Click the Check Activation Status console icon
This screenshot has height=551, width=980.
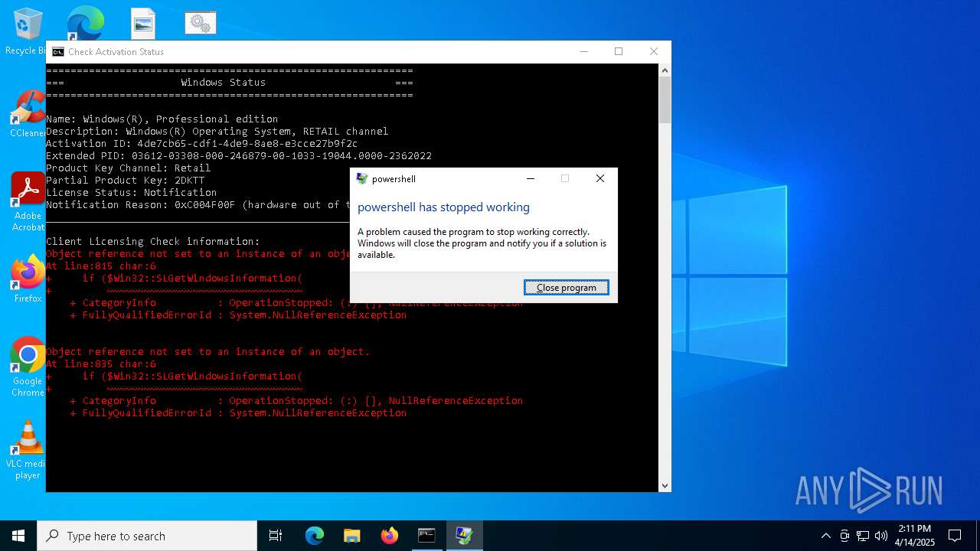pos(58,52)
